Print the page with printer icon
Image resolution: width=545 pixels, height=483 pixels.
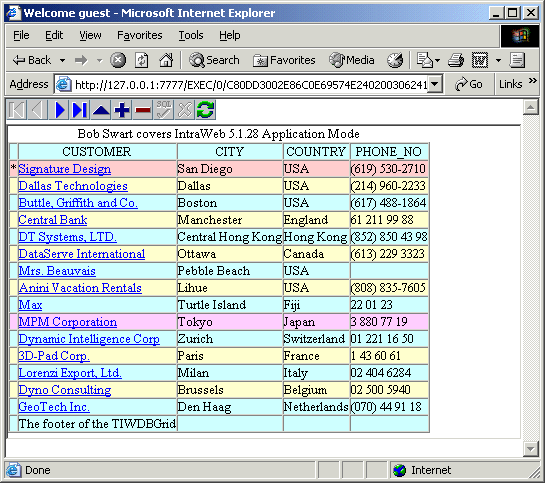(456, 60)
